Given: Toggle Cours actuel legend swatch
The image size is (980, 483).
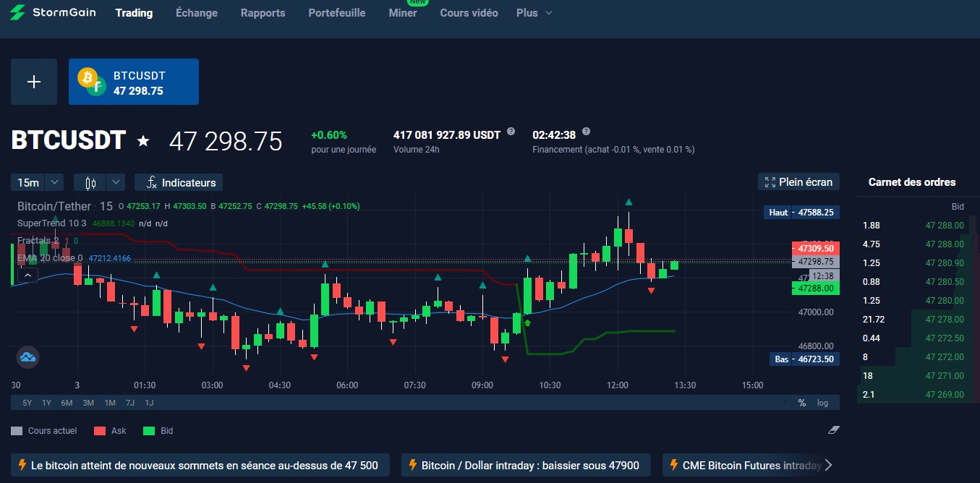Looking at the screenshot, I should pyautogui.click(x=17, y=431).
